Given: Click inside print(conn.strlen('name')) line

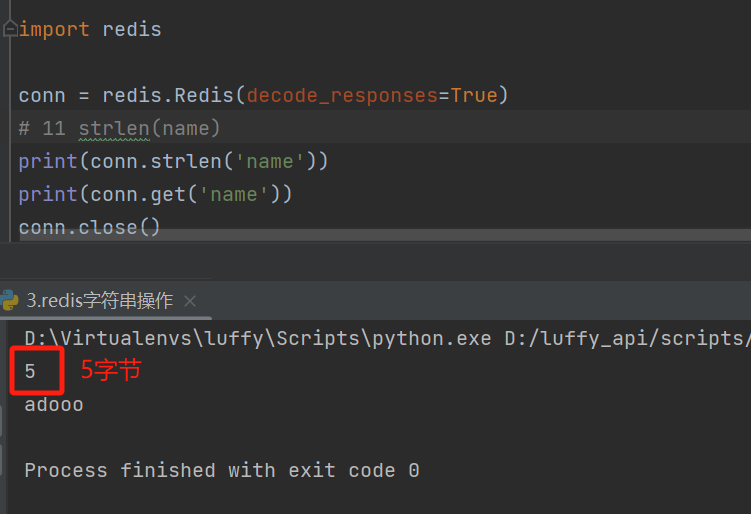Looking at the screenshot, I should point(173,161).
